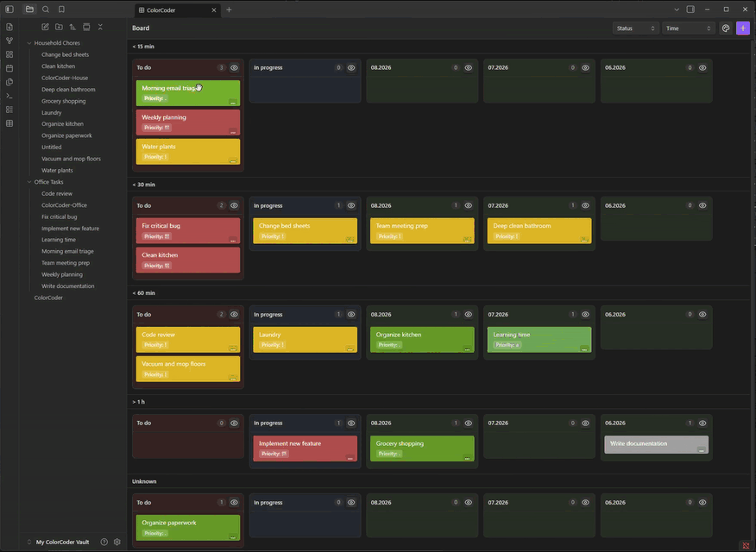Toggle eye on To do column under Unknown

point(234,502)
